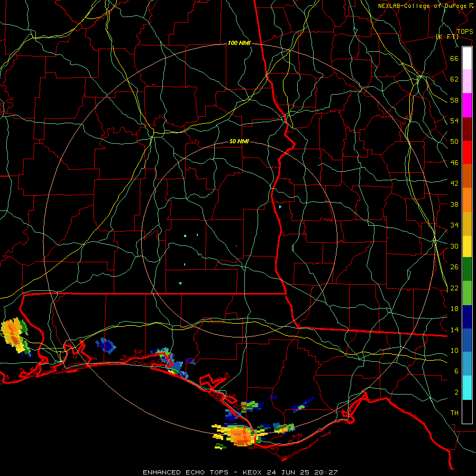Choose the navy blue legend swatch

tap(467, 317)
